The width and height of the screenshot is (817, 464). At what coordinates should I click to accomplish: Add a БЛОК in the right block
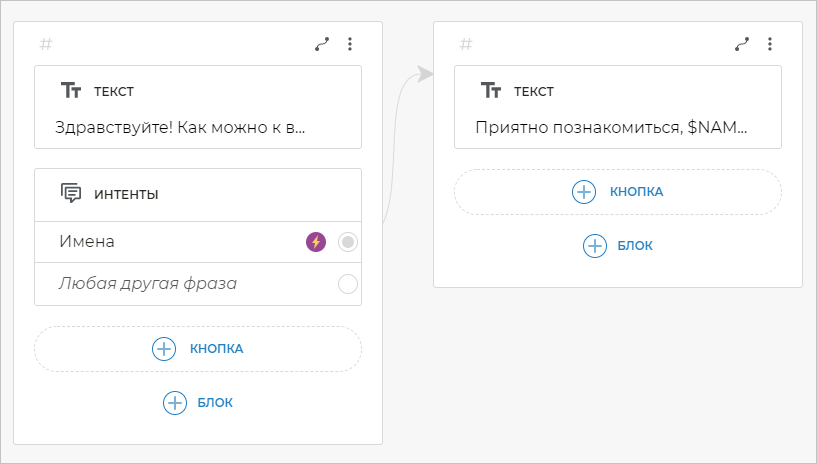tap(618, 245)
